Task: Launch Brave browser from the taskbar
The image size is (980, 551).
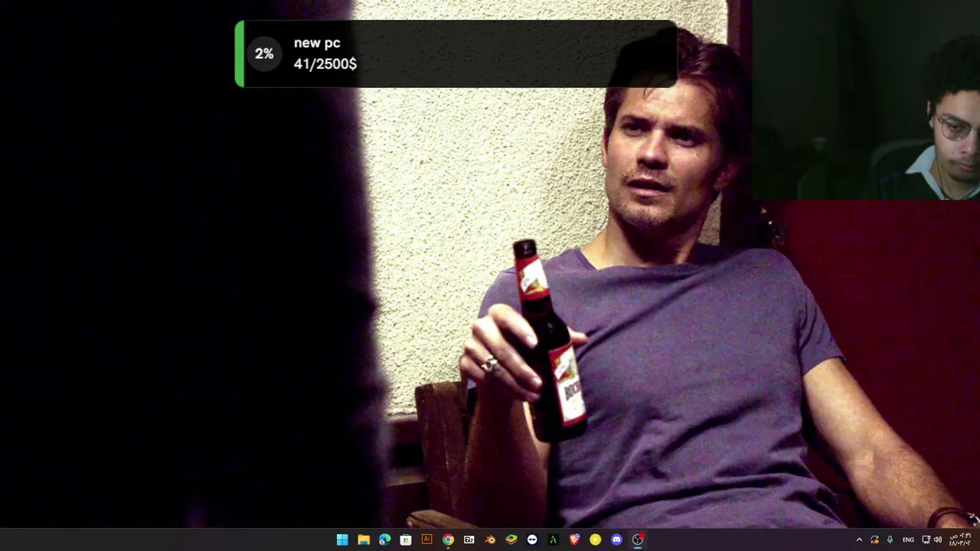Action: pyautogui.click(x=574, y=540)
